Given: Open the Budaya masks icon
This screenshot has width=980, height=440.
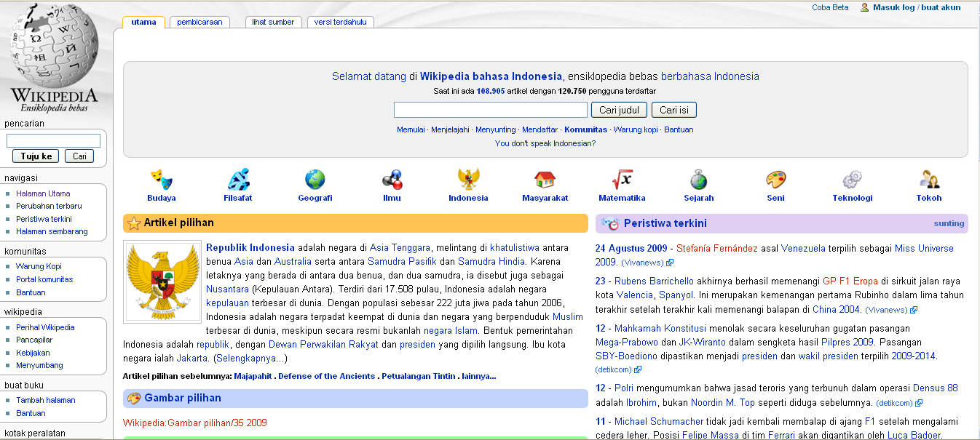Looking at the screenshot, I should pos(161,179).
